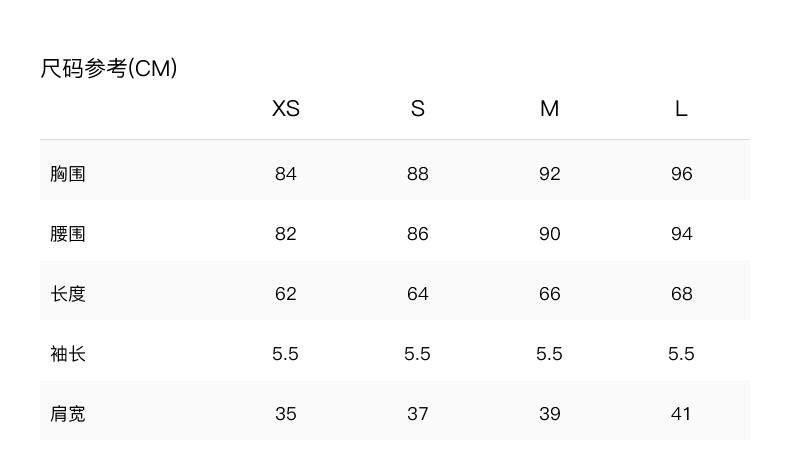Screen dimensions: 790x450
Task: Click the 62 length value for XS
Action: pos(286,294)
